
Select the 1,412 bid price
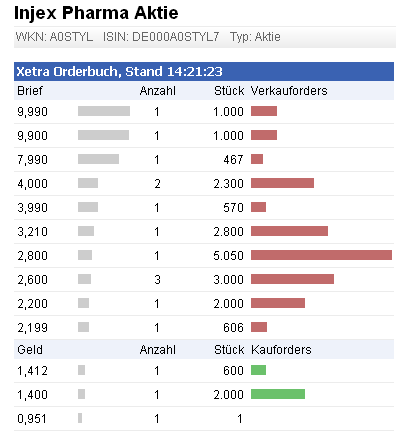[x=32, y=371]
